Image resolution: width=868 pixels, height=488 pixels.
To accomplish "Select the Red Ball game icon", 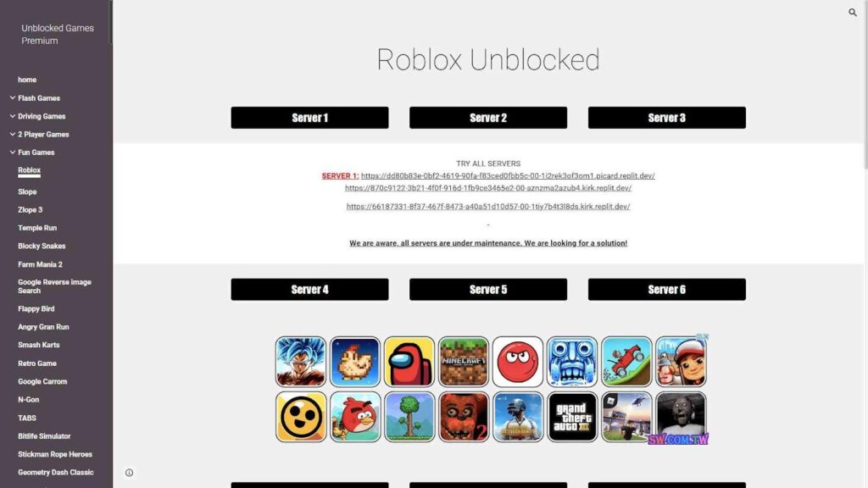I will (x=518, y=361).
